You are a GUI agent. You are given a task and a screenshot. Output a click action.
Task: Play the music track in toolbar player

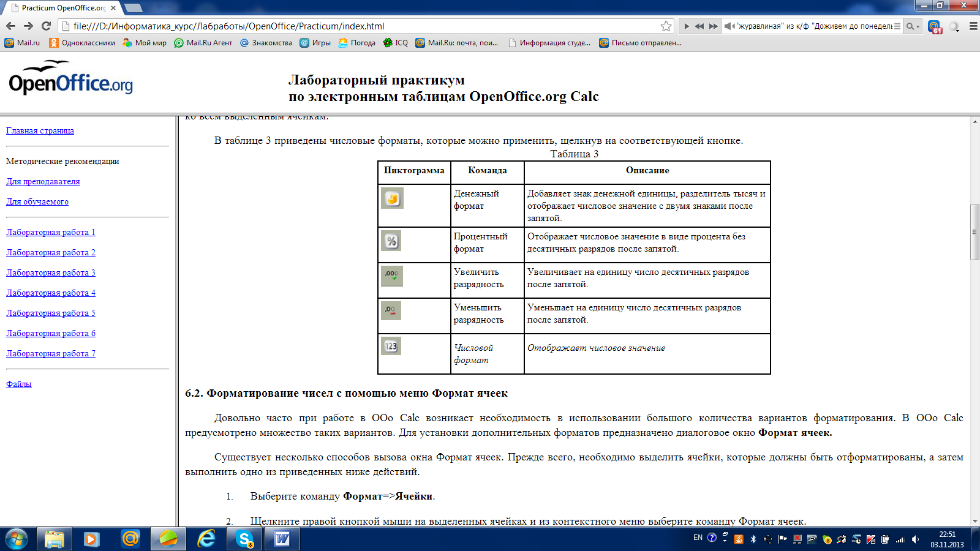click(x=687, y=26)
